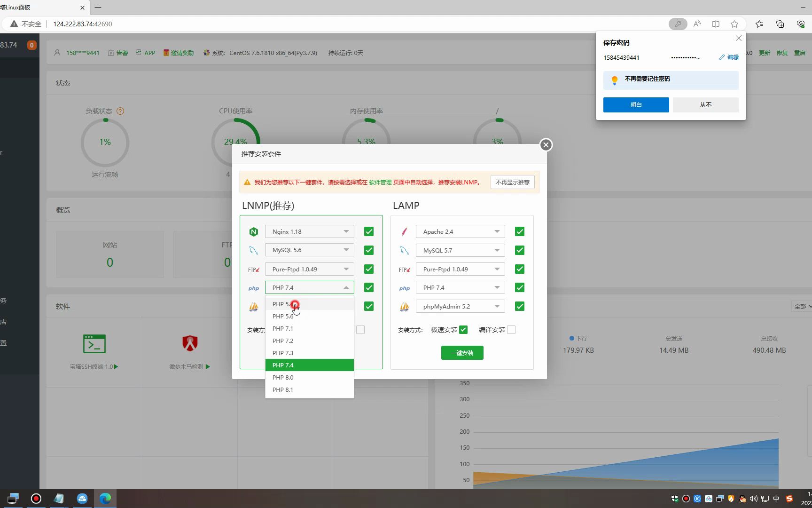
Task: Uncheck the Nginx 1.18 checkbox
Action: pos(369,231)
